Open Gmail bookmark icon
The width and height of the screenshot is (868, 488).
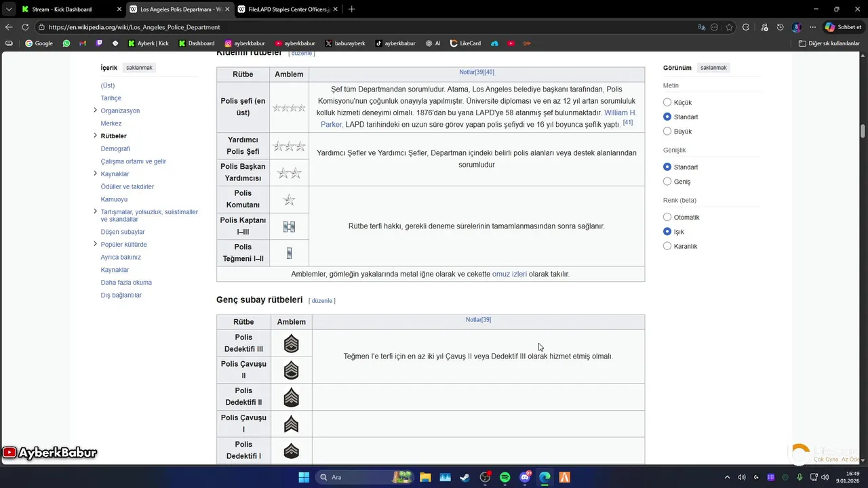tap(83, 43)
